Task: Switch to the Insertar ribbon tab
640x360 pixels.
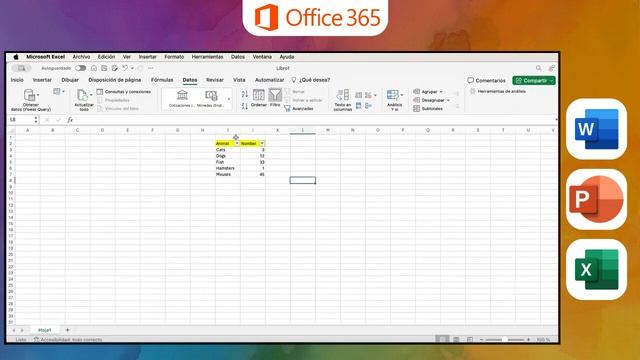Action: click(x=42, y=80)
